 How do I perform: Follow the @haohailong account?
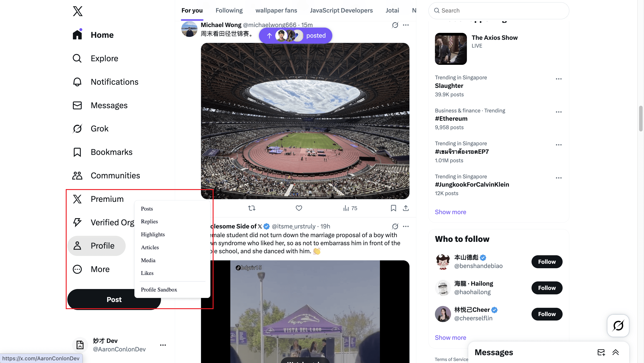coord(547,288)
